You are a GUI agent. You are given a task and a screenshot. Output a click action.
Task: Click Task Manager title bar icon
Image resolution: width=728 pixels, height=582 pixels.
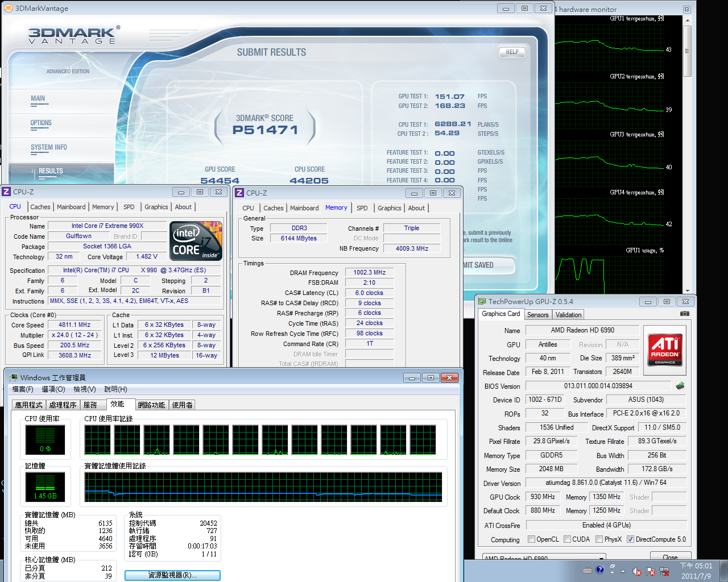(13, 377)
